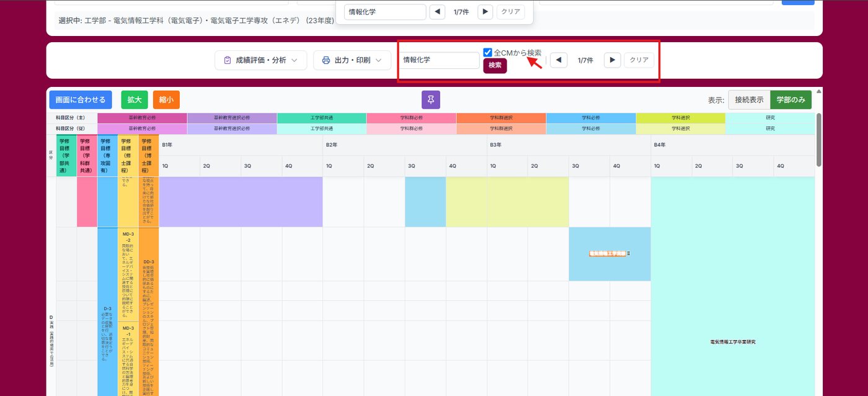The height and width of the screenshot is (396, 868).
Task: Click 研究 swatch in 科目区分(従) row
Action: click(x=770, y=128)
